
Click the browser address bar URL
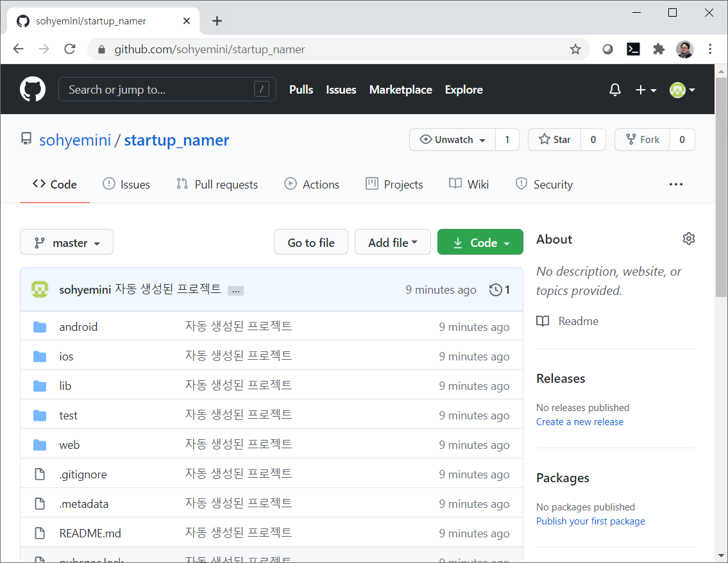(209, 49)
